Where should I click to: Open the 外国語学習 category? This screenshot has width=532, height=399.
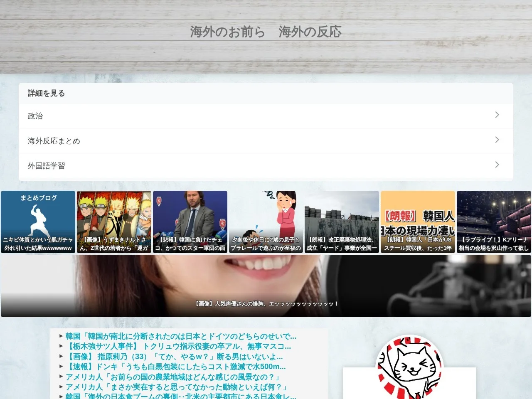(x=266, y=166)
